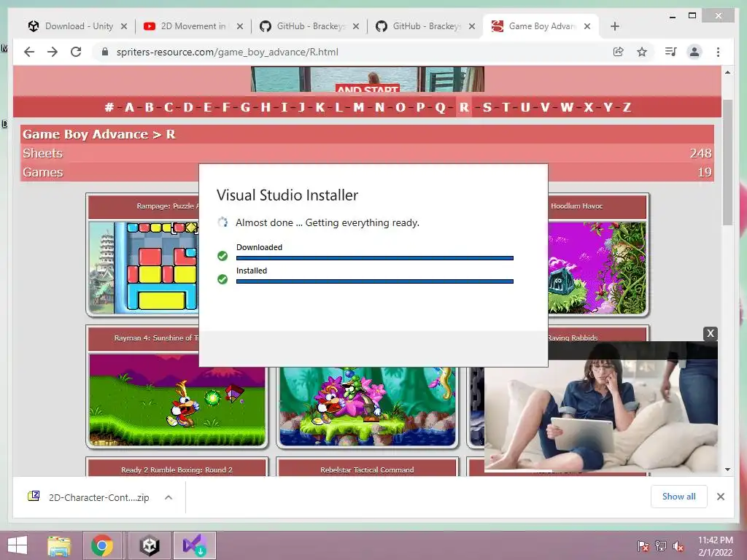The image size is (747, 560).
Task: Open Visual Studio Installer from the taskbar
Action: (194, 545)
